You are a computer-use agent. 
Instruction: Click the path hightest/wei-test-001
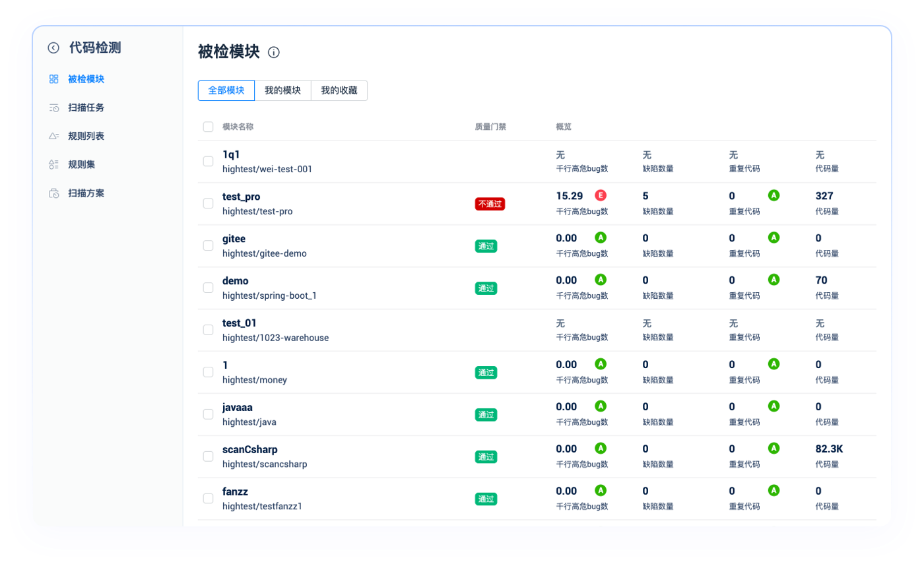pyautogui.click(x=267, y=169)
